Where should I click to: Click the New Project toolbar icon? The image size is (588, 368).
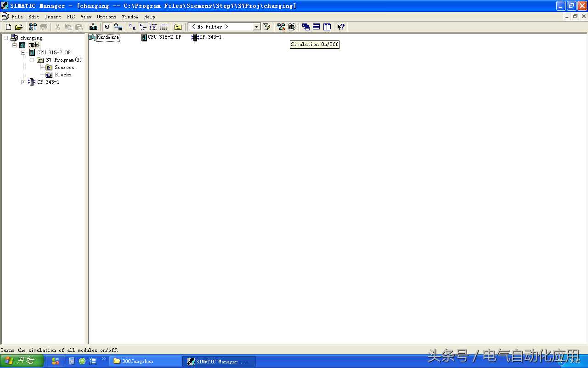[x=8, y=27]
